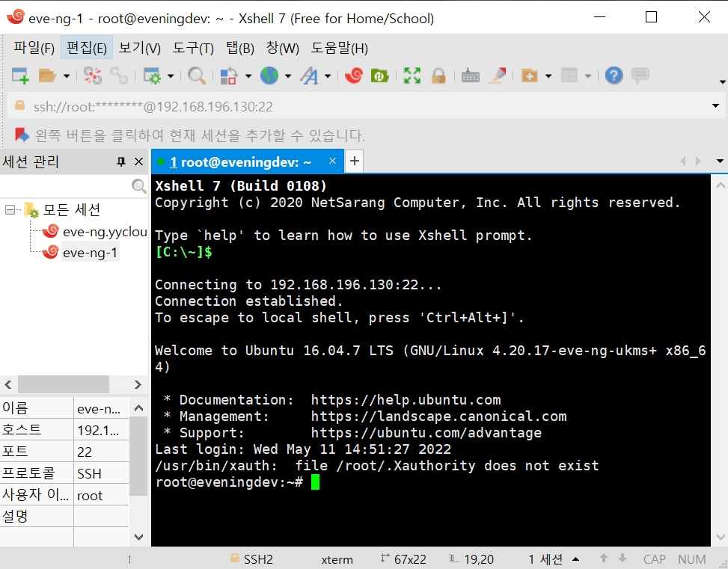Open the 도움말(H) menu
The image size is (728, 569).
click(x=340, y=48)
